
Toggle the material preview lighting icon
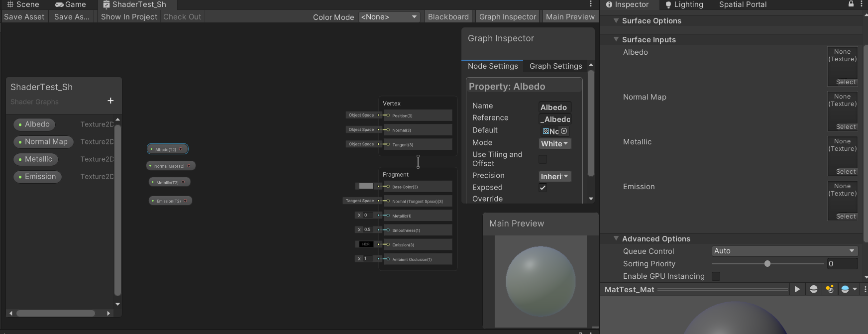click(x=830, y=289)
